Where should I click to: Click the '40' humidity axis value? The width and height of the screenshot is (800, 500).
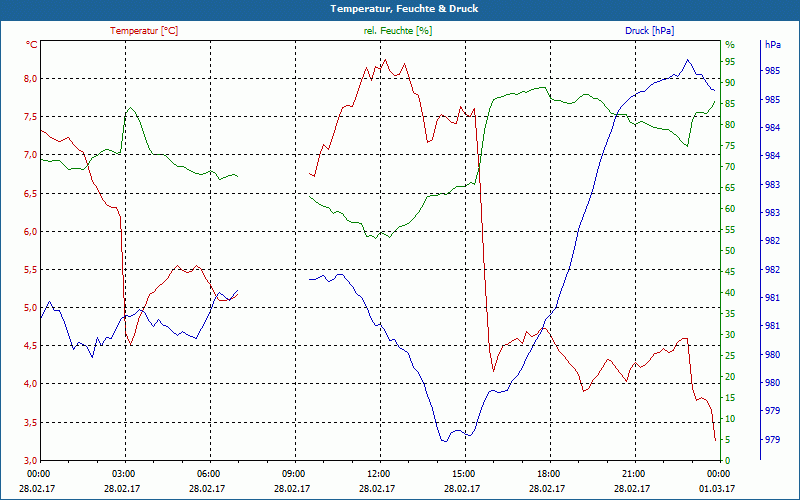730,293
